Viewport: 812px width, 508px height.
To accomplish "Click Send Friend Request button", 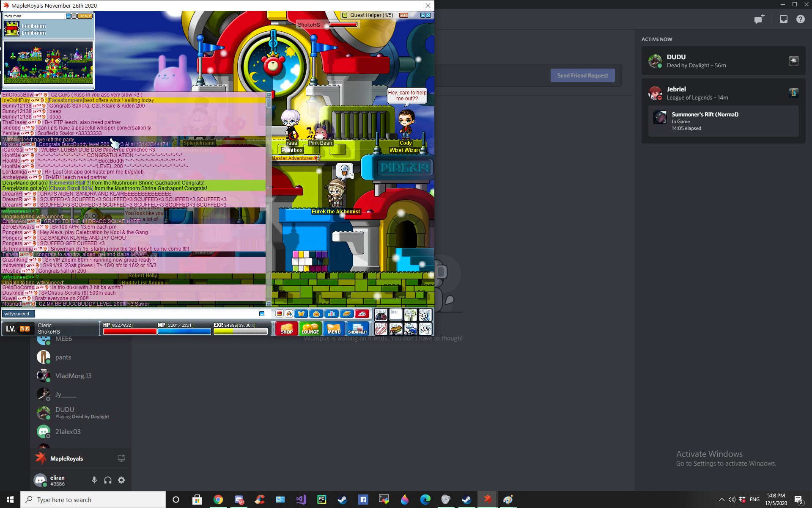I will [x=582, y=75].
